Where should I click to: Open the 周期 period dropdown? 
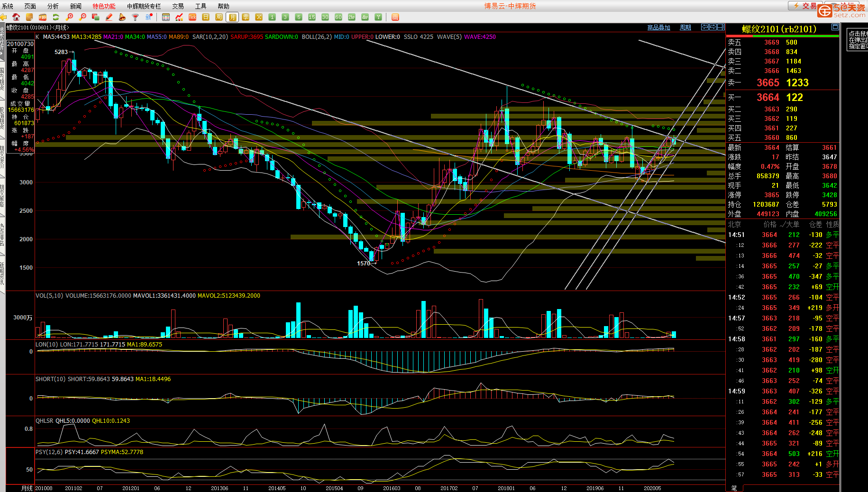[x=685, y=27]
